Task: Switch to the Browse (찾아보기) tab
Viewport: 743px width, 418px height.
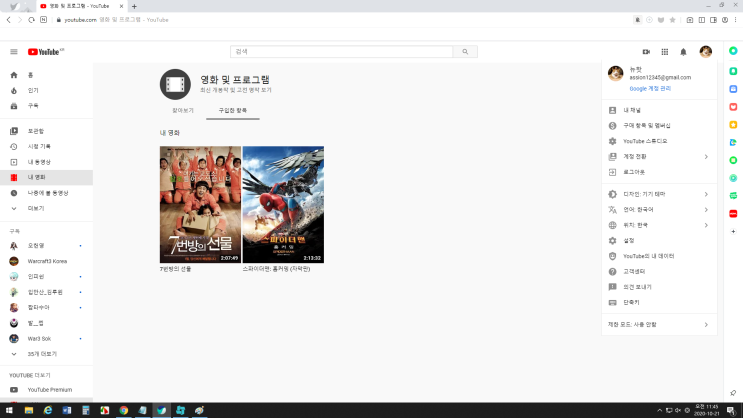Action: pos(183,110)
